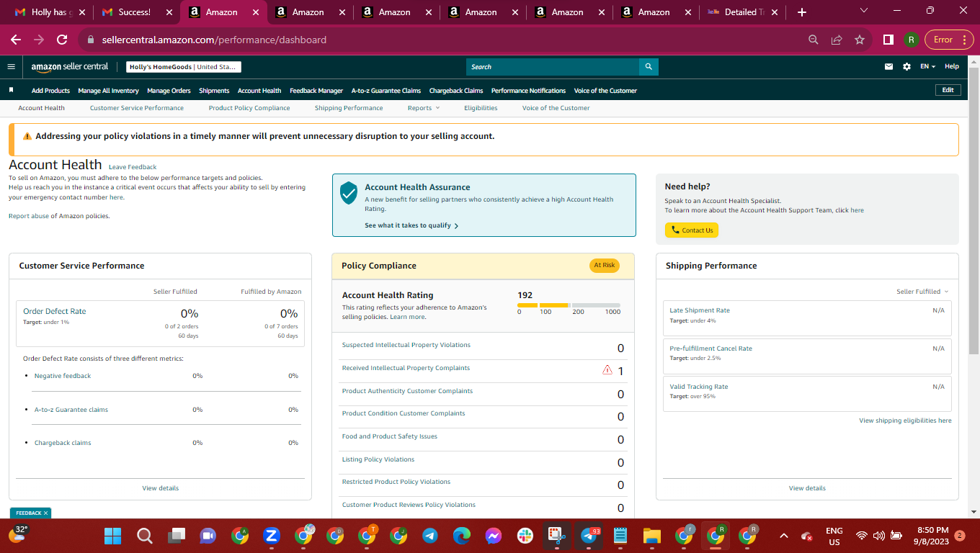Switch to the "Success!" Gmail browser tab
The height and width of the screenshot is (553, 980).
point(136,12)
